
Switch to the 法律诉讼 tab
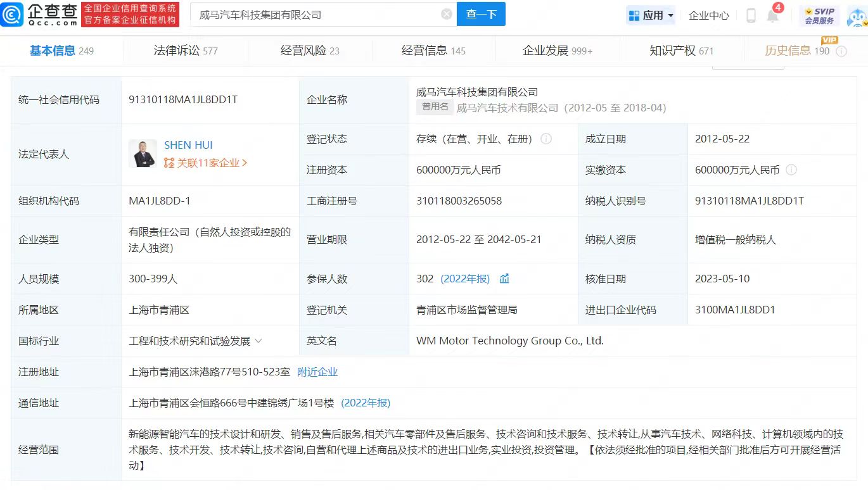186,51
